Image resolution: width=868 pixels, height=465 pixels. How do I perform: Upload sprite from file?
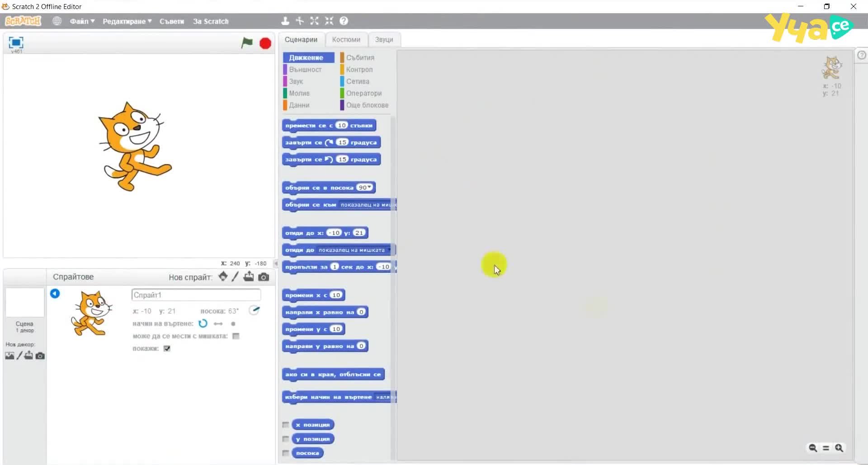coord(249,276)
